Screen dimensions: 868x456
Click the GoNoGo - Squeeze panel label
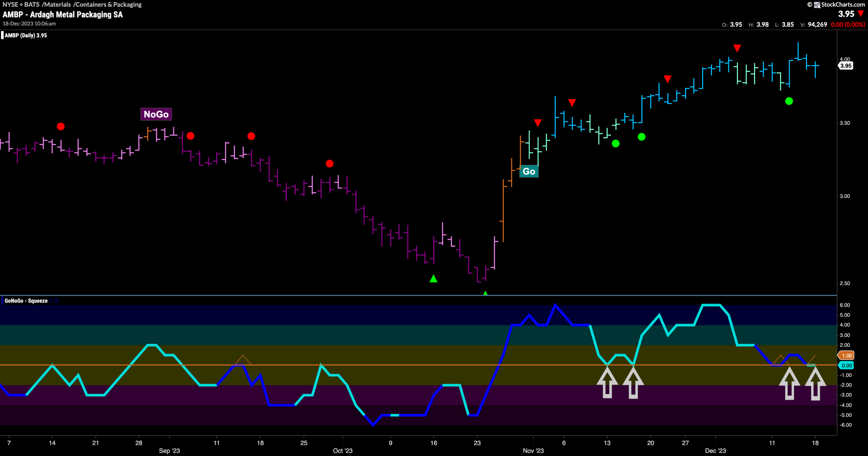pos(26,301)
